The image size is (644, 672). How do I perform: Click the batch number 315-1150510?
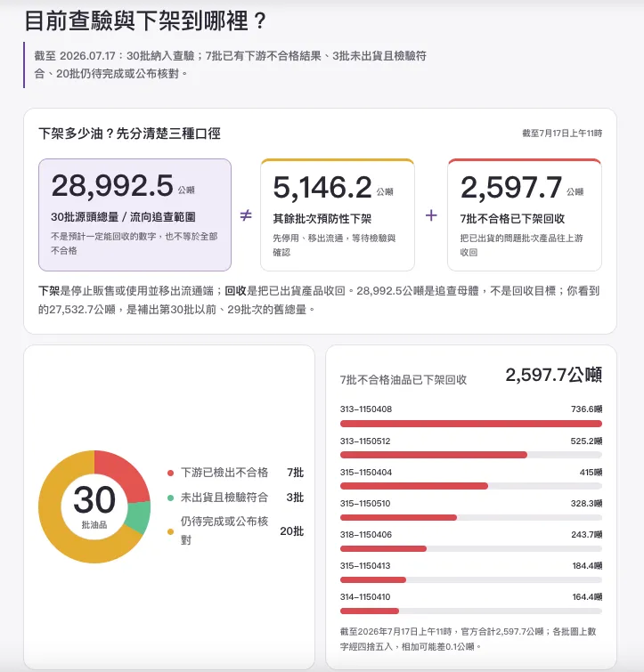pyautogui.click(x=365, y=503)
